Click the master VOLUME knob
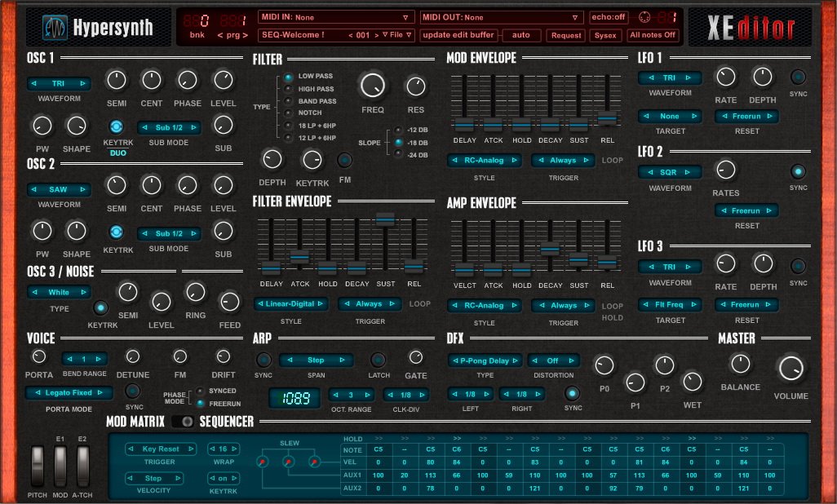This screenshot has width=837, height=504. tap(790, 368)
